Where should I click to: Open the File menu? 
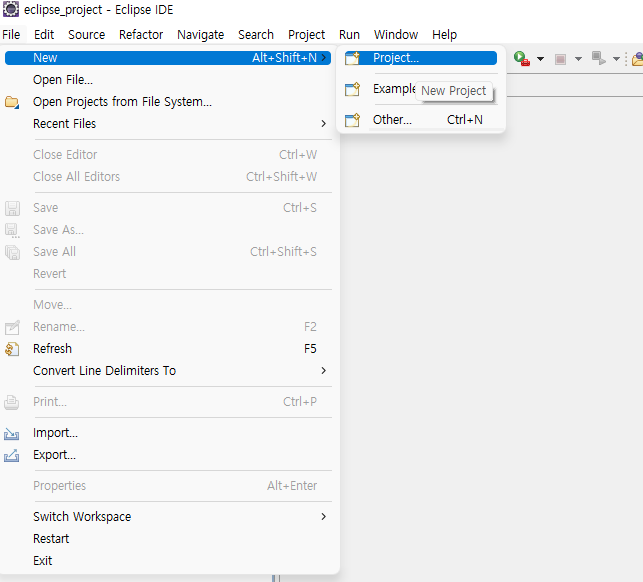11,34
